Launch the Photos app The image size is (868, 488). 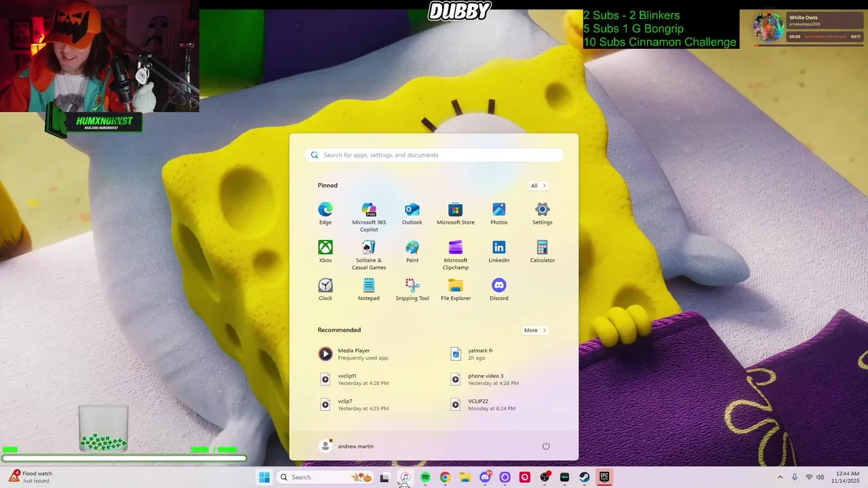coord(499,213)
